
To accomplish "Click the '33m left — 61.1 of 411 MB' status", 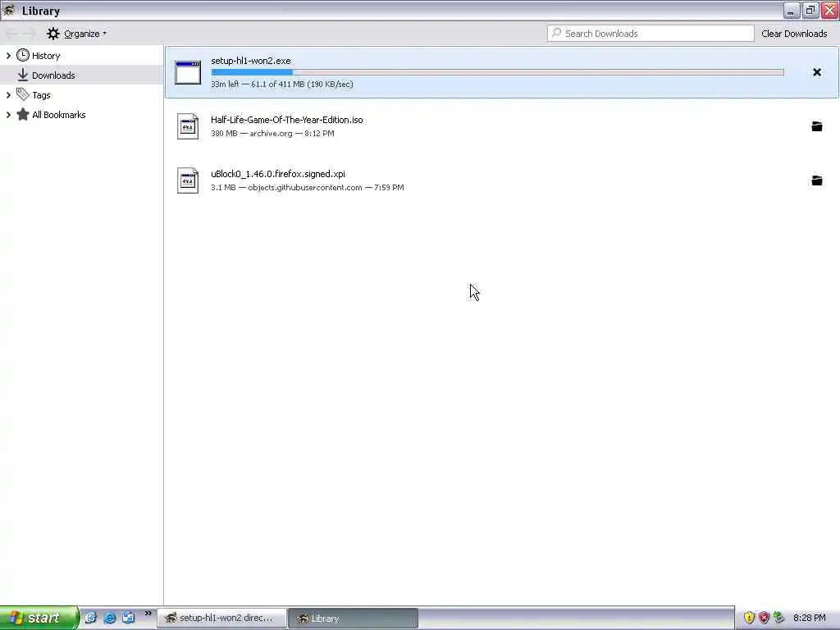I will tap(282, 84).
